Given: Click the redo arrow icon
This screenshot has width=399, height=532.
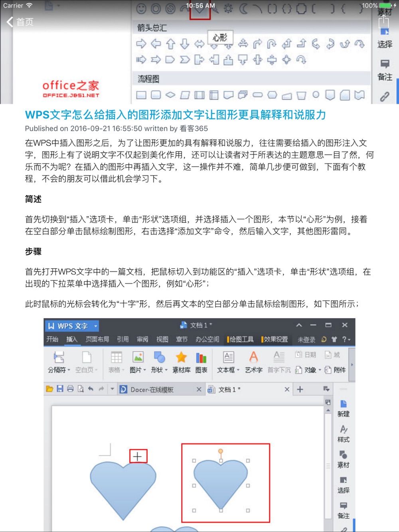Looking at the screenshot, I should coord(101,389).
